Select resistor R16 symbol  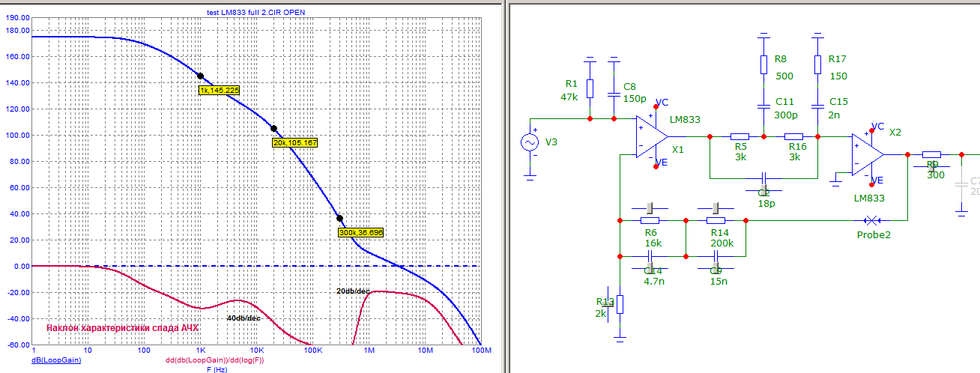(794, 137)
